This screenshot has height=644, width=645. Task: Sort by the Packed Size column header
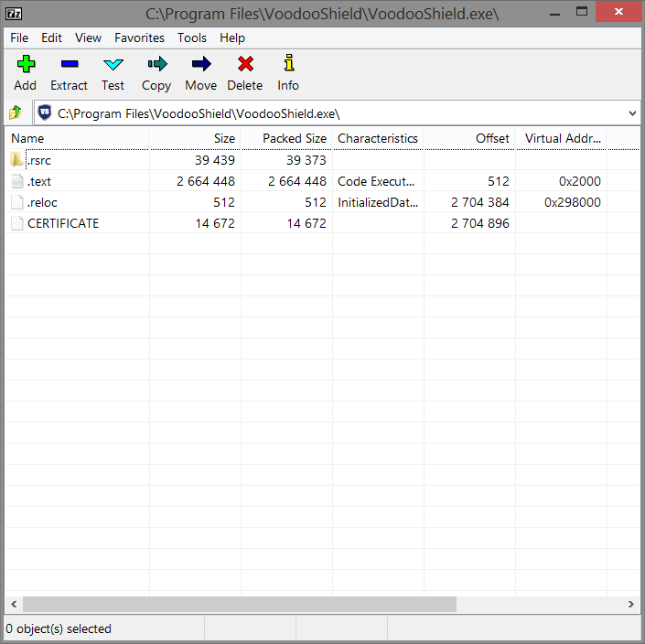tap(286, 138)
